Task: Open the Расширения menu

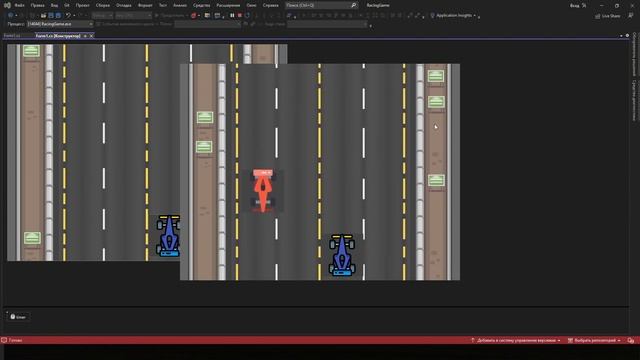Action: tap(228, 5)
